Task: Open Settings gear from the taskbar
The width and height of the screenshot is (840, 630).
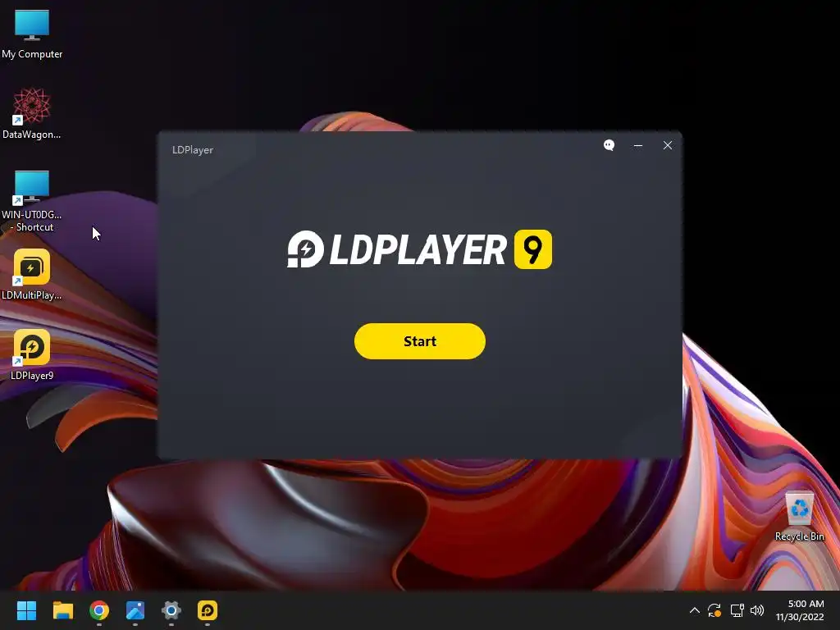Action: point(171,610)
